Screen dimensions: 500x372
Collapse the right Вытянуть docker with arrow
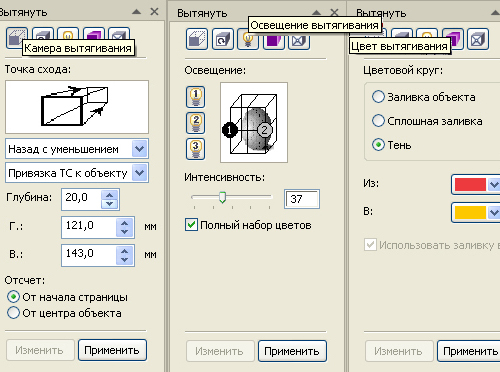point(495,13)
